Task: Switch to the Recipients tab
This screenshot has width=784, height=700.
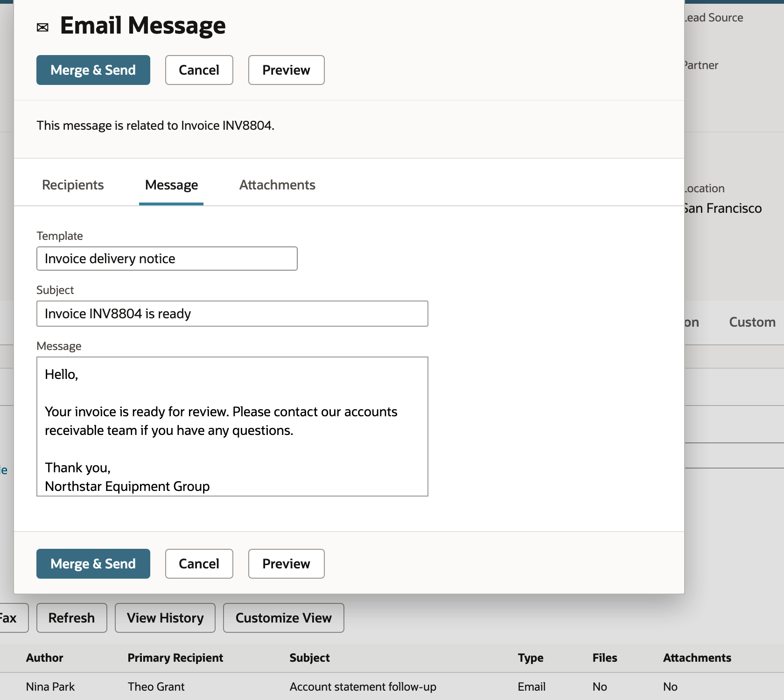Action: 73,185
